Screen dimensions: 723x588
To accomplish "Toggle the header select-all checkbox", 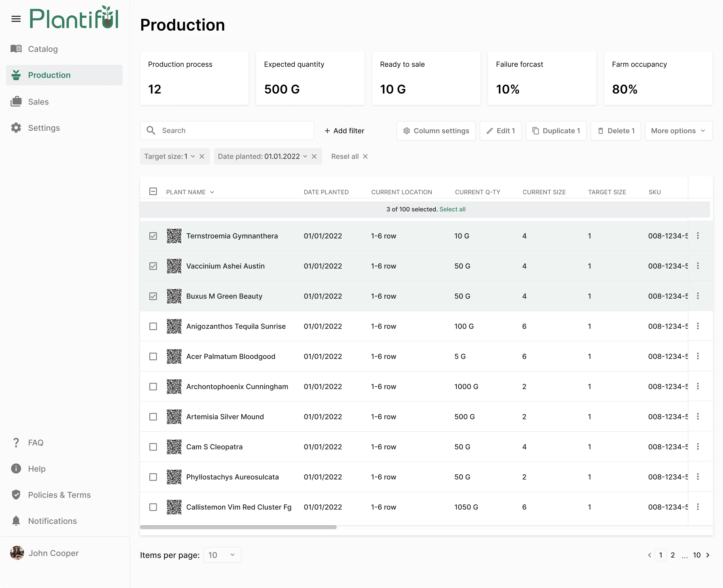I will point(153,192).
